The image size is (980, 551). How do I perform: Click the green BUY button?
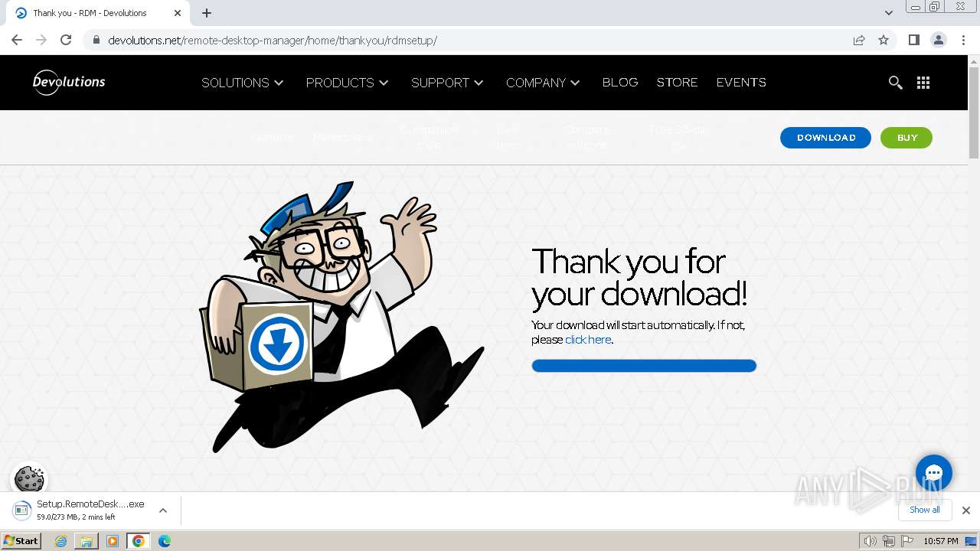[x=906, y=138]
